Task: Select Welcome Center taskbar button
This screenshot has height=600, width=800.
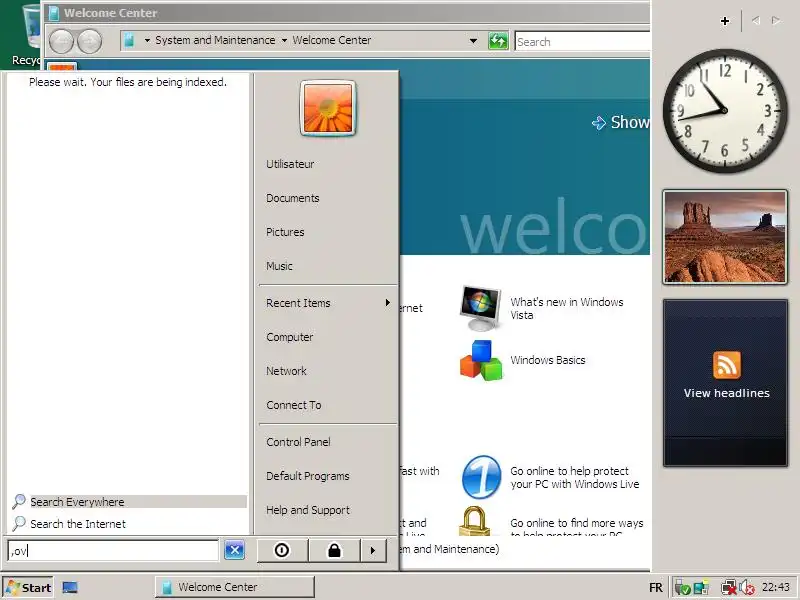Action: 235,587
